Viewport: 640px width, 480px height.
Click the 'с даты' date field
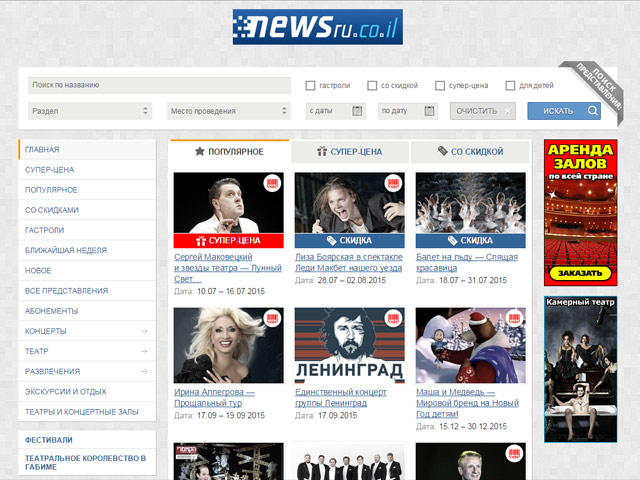click(336, 111)
